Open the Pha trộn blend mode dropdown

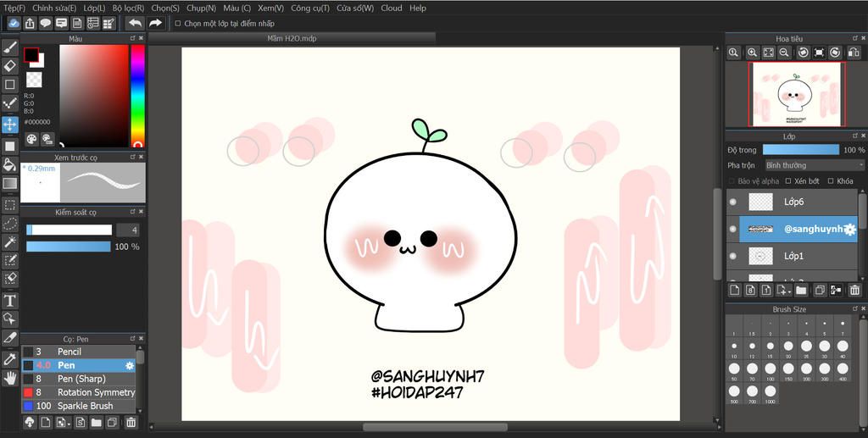[814, 165]
